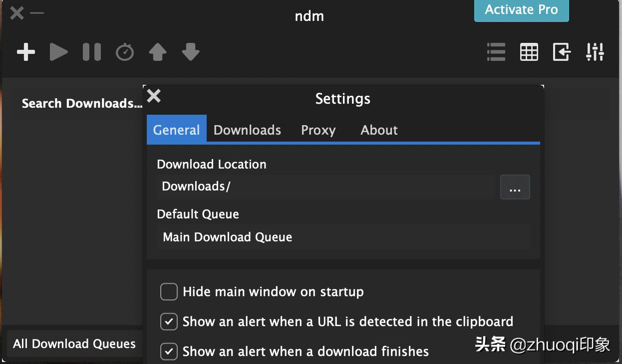Click the Activate Pro button

pyautogui.click(x=522, y=10)
